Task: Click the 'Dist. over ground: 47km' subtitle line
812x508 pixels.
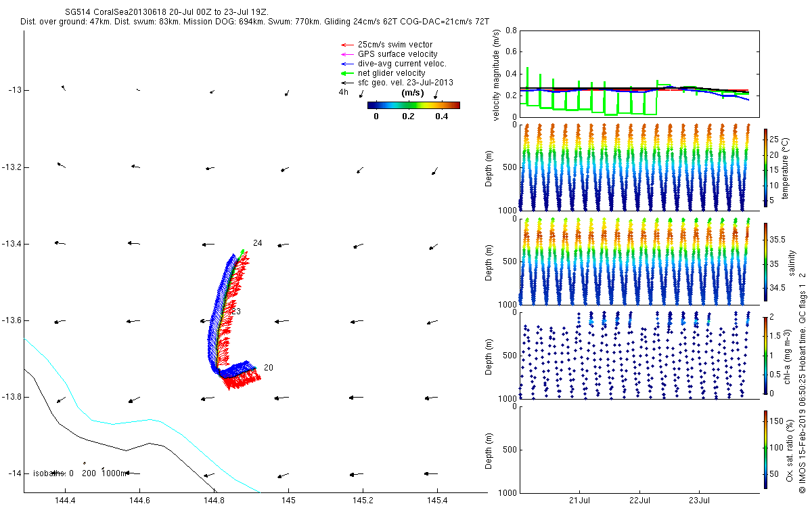Action: point(255,22)
